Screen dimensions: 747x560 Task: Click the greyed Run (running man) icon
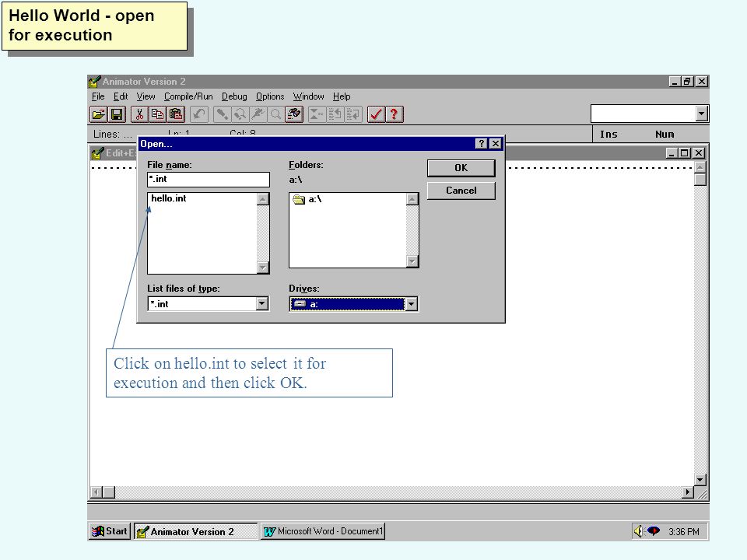pos(258,114)
